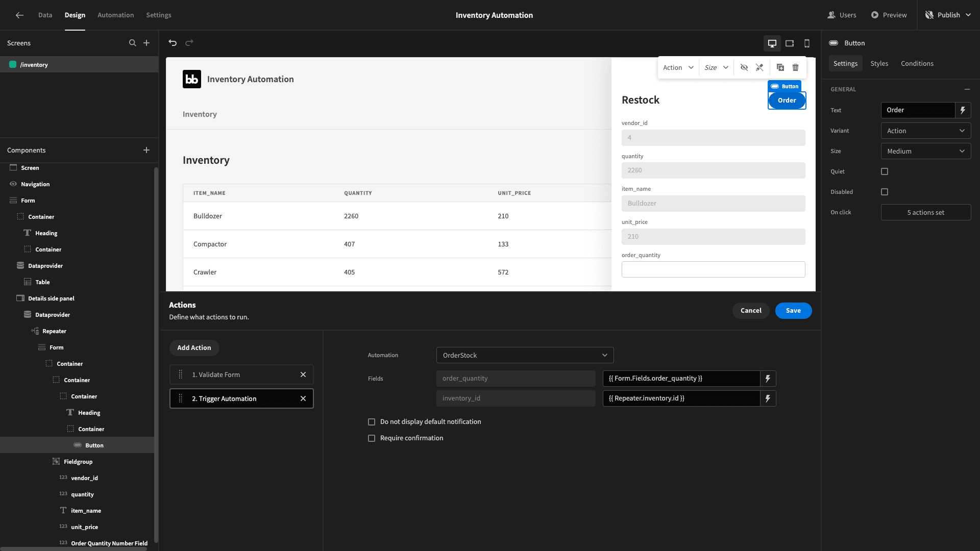980x551 pixels.
Task: Delete the selected button component
Action: pos(795,67)
